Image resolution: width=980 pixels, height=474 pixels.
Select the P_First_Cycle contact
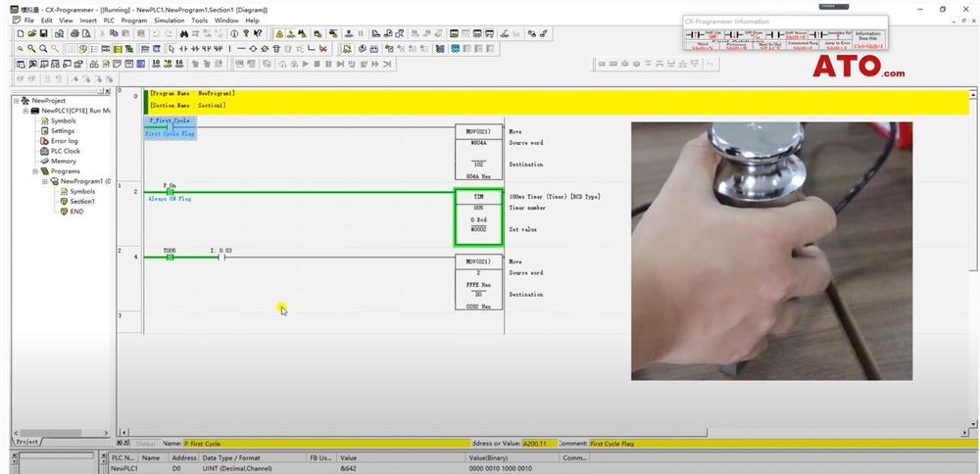click(170, 127)
